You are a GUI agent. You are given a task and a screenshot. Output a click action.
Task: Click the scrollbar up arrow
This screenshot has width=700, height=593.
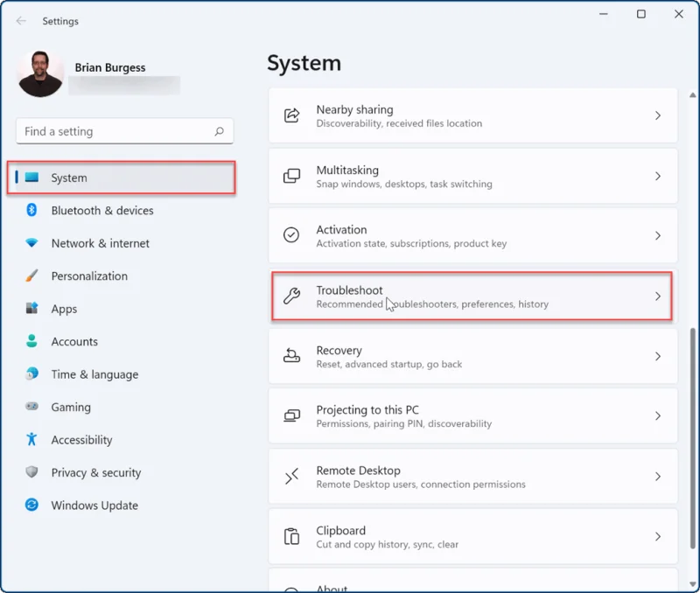point(692,95)
